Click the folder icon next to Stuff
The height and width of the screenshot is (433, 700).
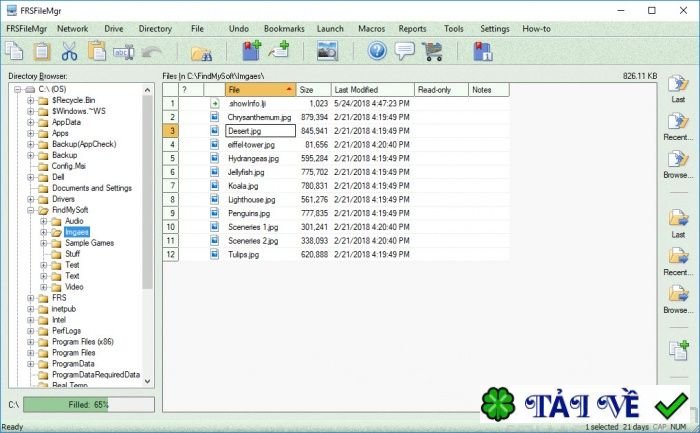[x=56, y=254]
